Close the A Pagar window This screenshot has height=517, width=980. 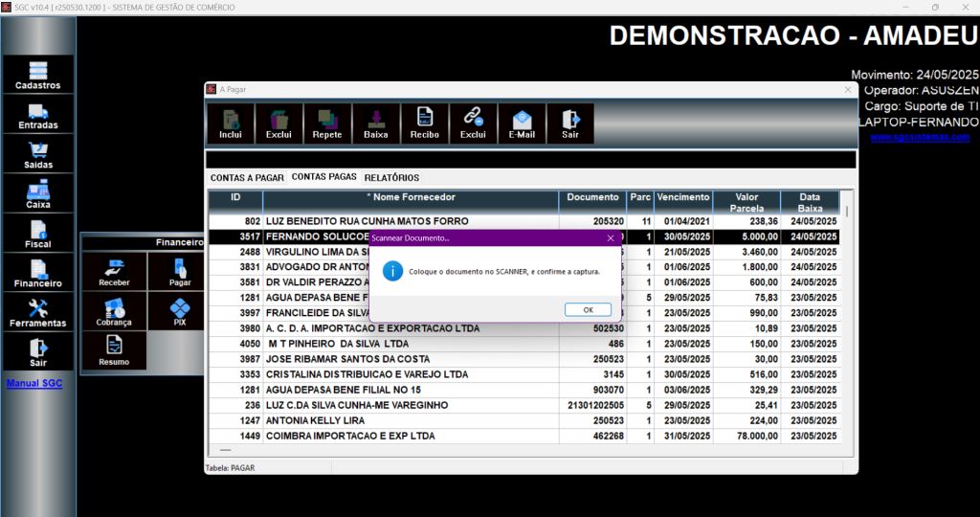[x=848, y=89]
